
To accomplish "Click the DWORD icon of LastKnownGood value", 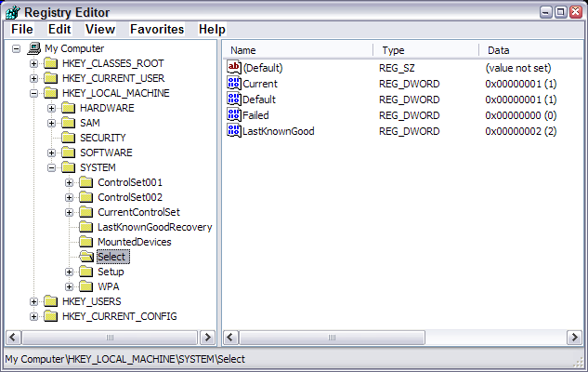I will point(234,130).
